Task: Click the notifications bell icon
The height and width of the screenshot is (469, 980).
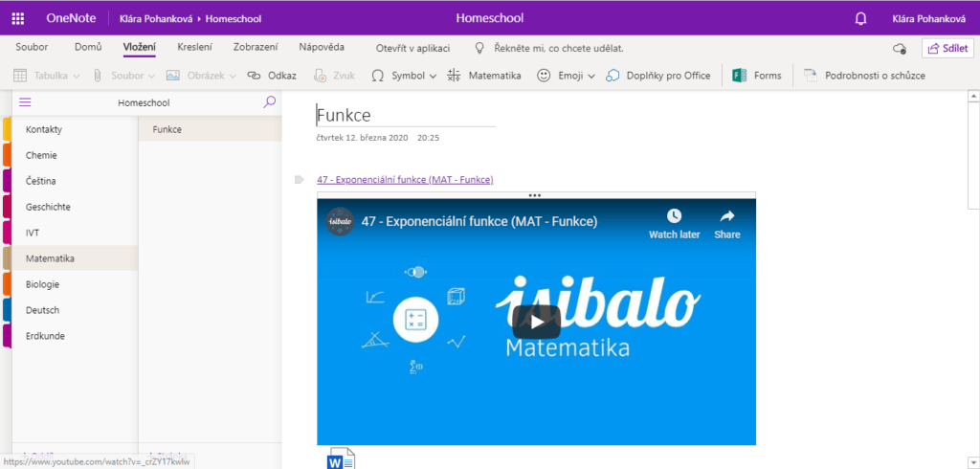Action: [x=859, y=18]
